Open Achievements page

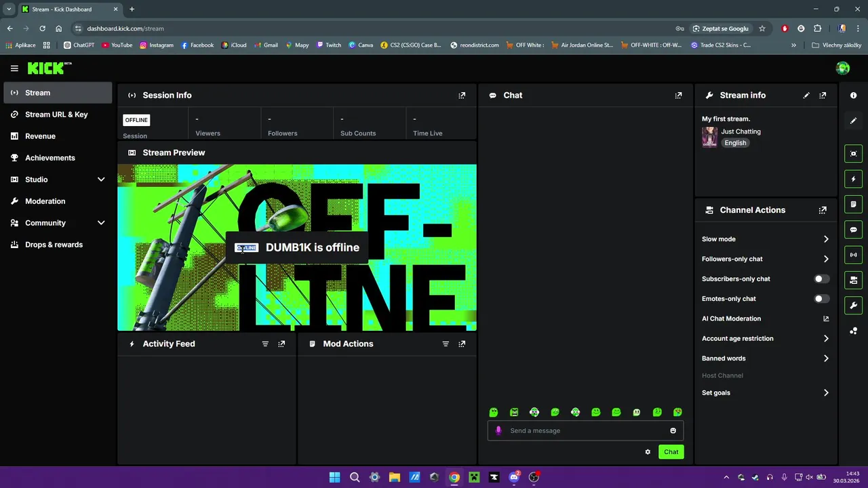pyautogui.click(x=58, y=158)
